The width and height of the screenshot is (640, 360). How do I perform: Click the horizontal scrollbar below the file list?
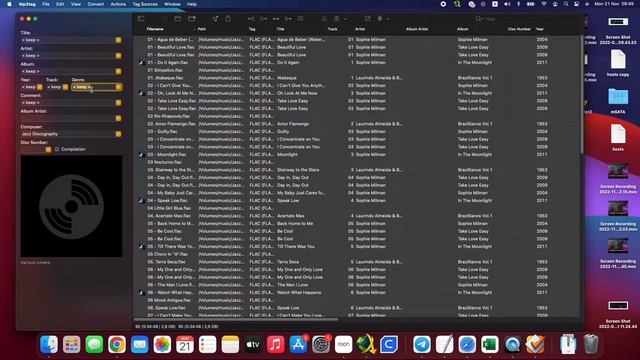[x=236, y=319]
